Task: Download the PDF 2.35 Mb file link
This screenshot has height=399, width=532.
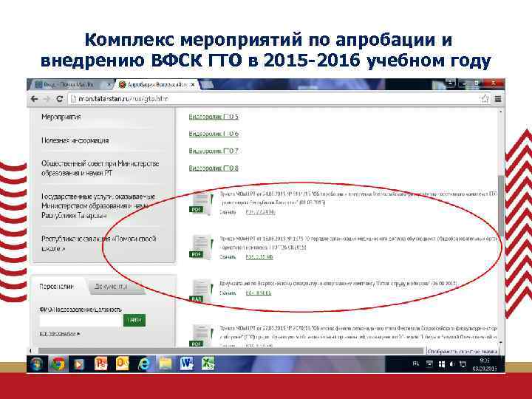Action: (x=259, y=257)
